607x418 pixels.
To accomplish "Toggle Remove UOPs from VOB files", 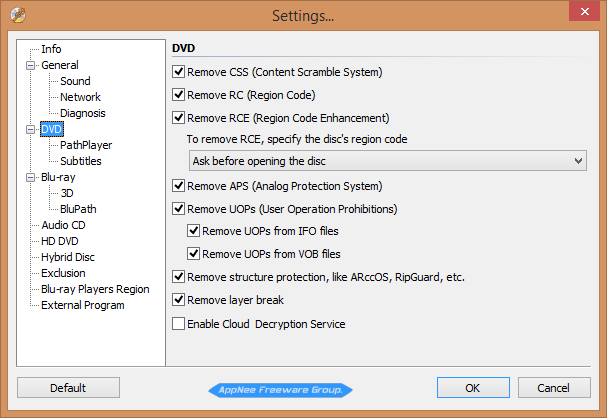I will (x=193, y=254).
